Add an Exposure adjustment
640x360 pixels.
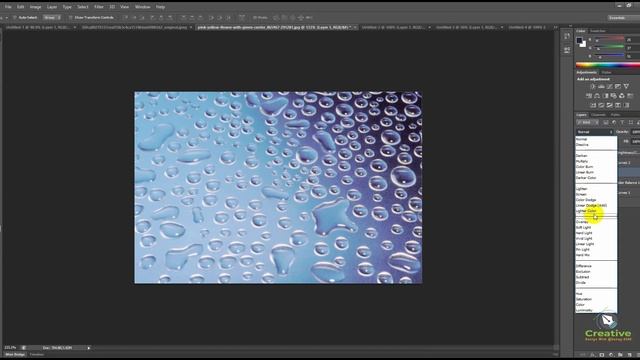[x=618, y=87]
